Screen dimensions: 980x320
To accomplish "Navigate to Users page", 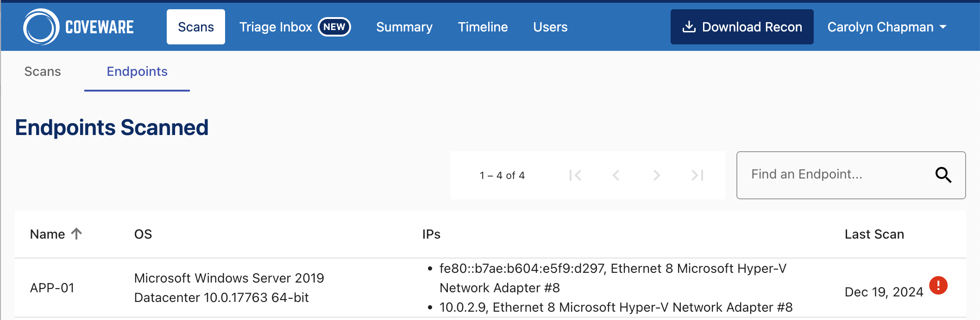I will (x=550, y=27).
